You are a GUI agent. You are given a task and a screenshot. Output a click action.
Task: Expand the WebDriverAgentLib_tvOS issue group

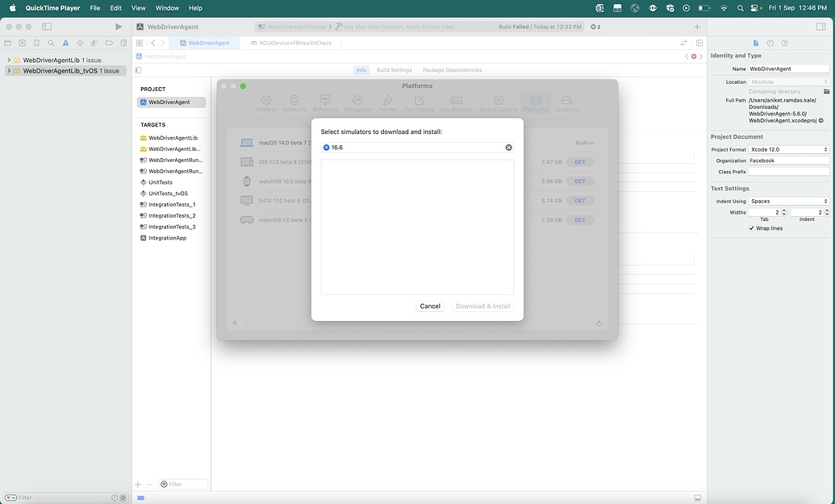pos(9,71)
